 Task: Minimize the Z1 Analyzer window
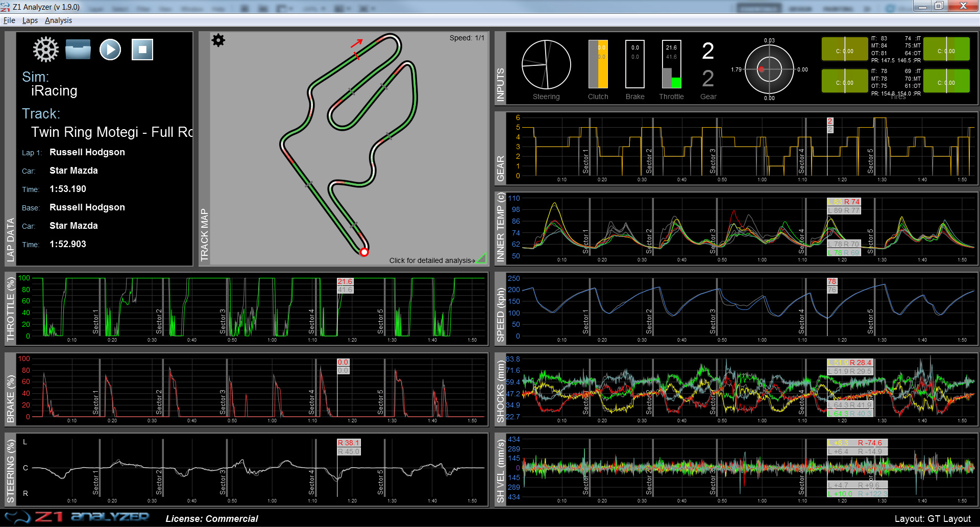[x=922, y=6]
